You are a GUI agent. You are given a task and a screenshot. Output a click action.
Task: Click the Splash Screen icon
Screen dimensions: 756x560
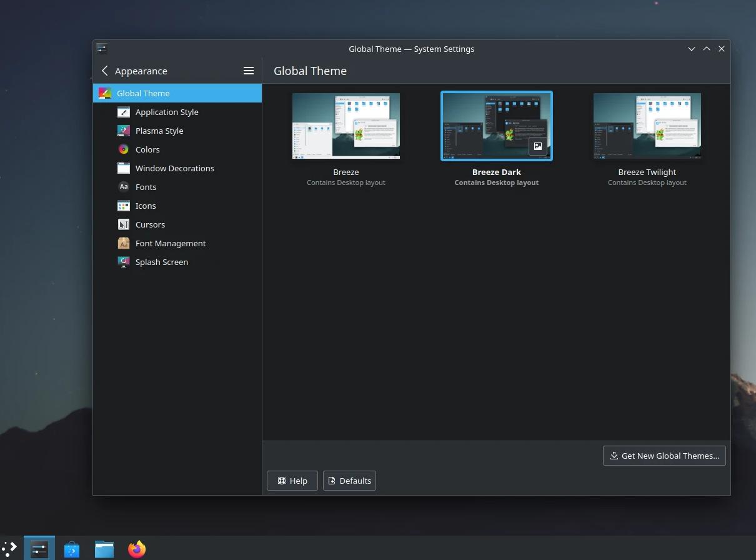[x=124, y=262]
